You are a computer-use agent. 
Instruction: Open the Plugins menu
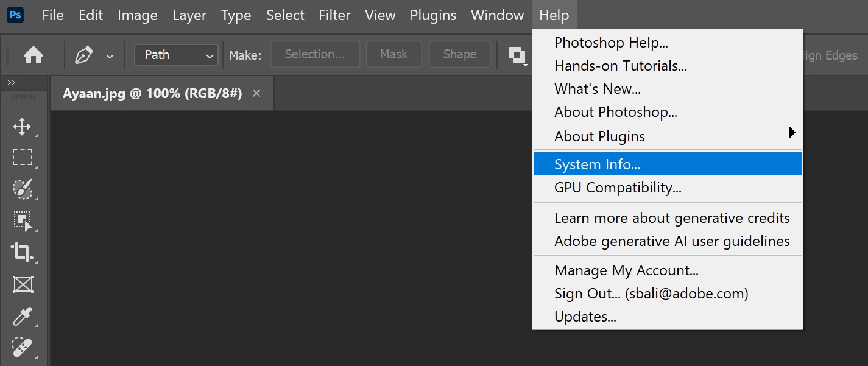click(433, 15)
